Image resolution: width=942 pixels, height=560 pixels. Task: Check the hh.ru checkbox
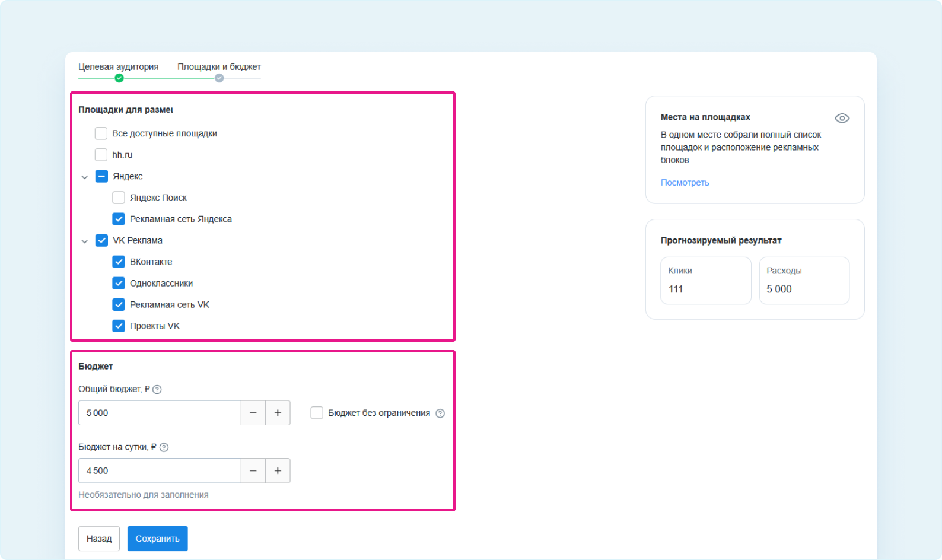pos(101,155)
